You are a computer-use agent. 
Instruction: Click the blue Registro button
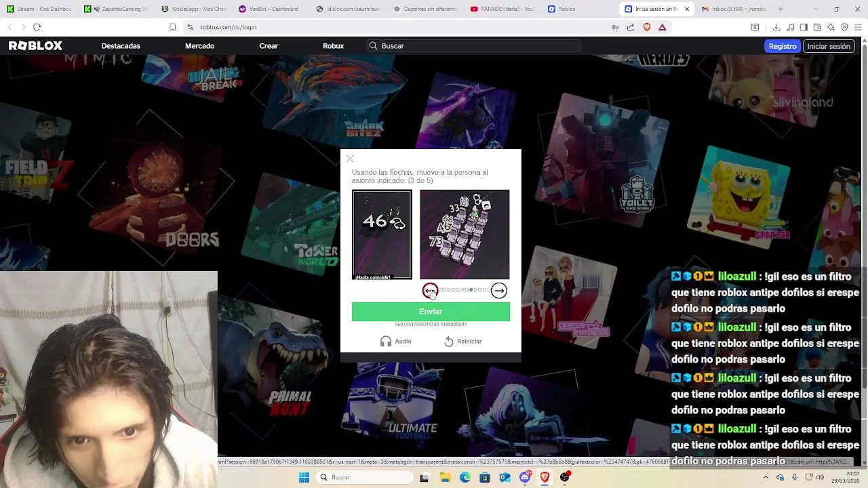[783, 46]
